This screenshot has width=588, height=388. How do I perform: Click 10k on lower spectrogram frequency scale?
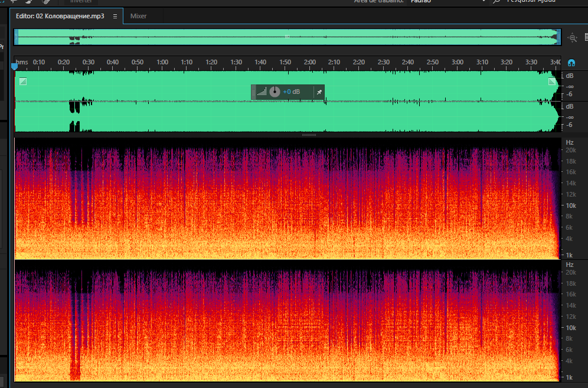pos(571,328)
